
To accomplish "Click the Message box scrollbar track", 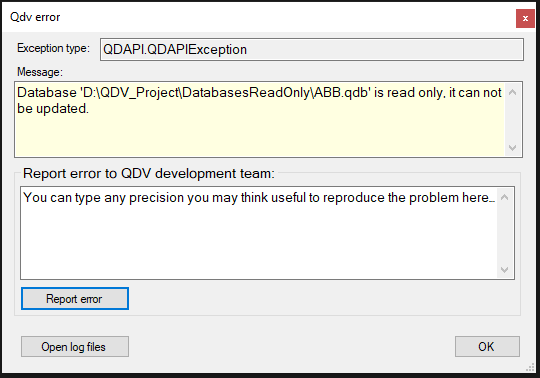I will tap(512, 120).
